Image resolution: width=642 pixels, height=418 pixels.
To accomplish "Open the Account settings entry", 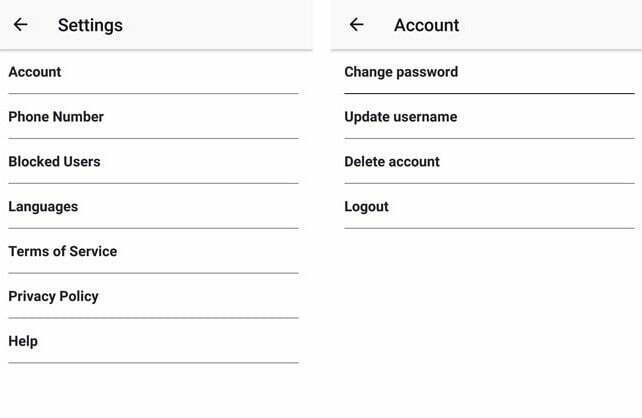I will [x=154, y=72].
